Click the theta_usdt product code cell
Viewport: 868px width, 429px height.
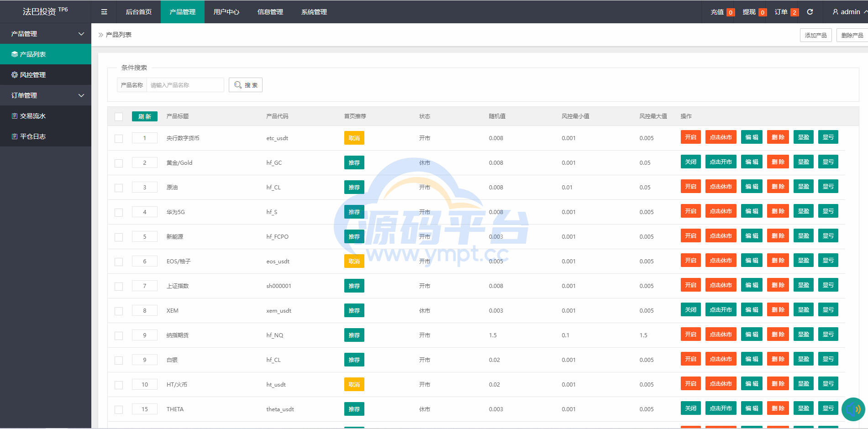click(x=280, y=409)
